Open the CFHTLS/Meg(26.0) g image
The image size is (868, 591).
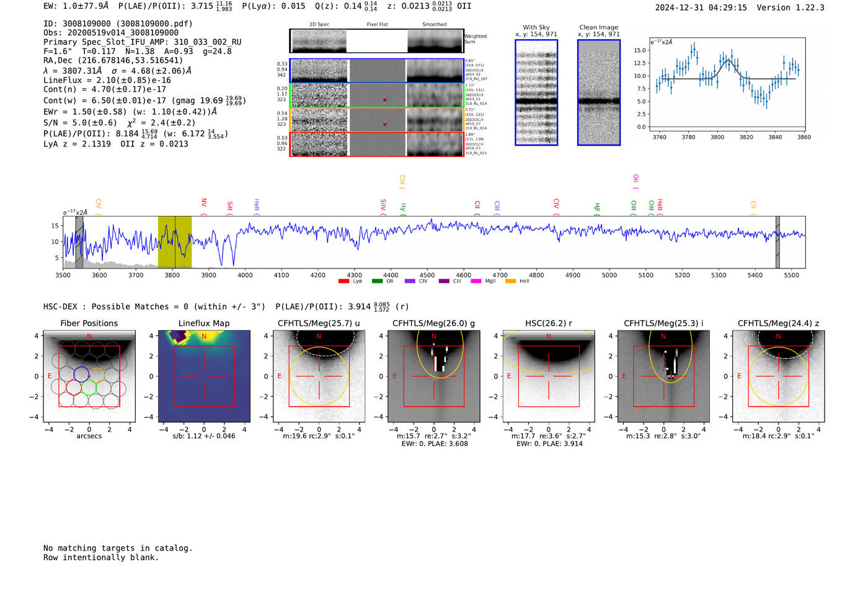[434, 376]
